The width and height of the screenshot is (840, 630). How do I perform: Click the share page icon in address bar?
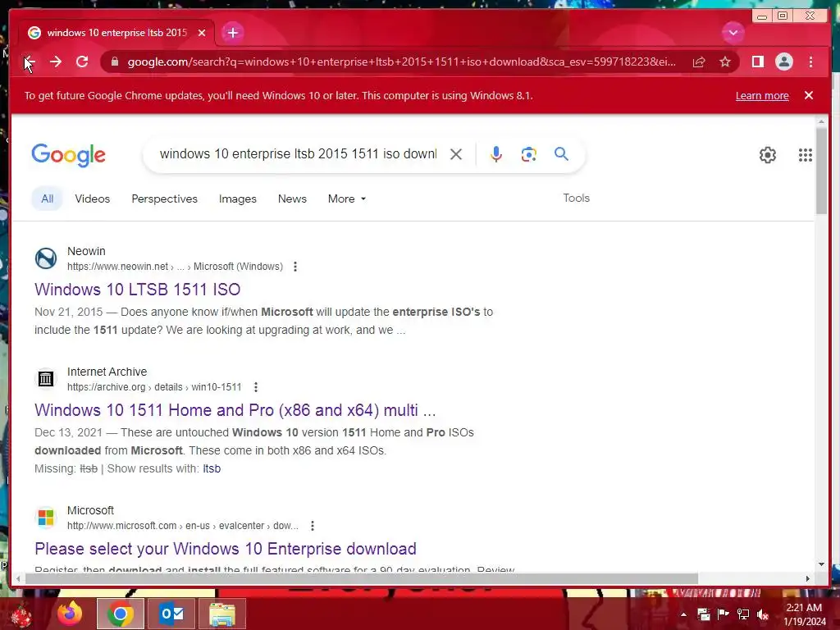coord(699,62)
